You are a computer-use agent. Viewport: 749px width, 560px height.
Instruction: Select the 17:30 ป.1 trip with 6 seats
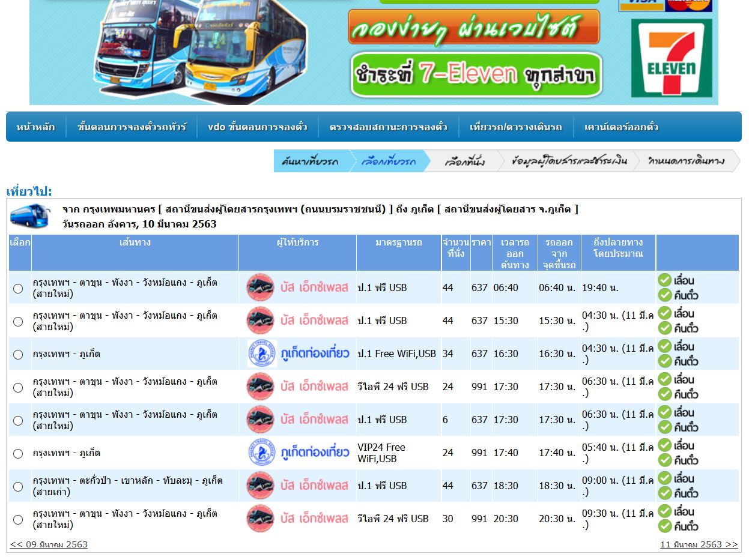(x=18, y=421)
